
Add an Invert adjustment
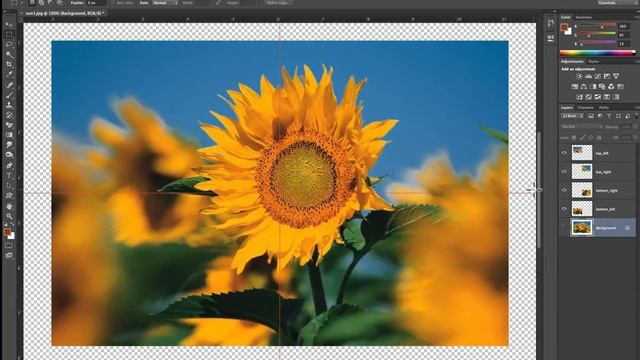[579, 97]
